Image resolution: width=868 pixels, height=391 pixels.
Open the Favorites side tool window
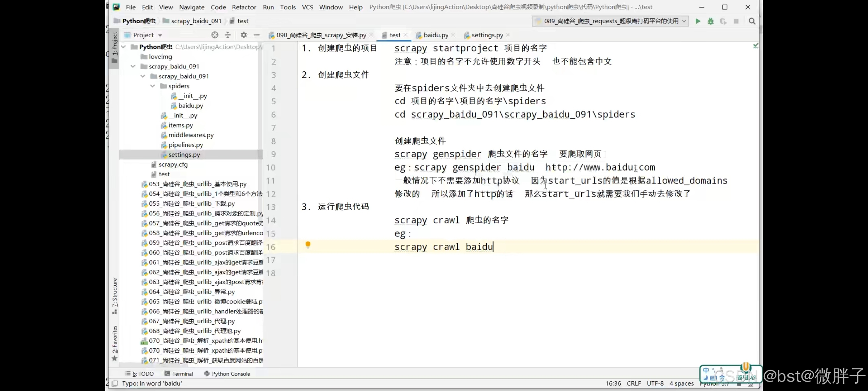click(x=114, y=343)
